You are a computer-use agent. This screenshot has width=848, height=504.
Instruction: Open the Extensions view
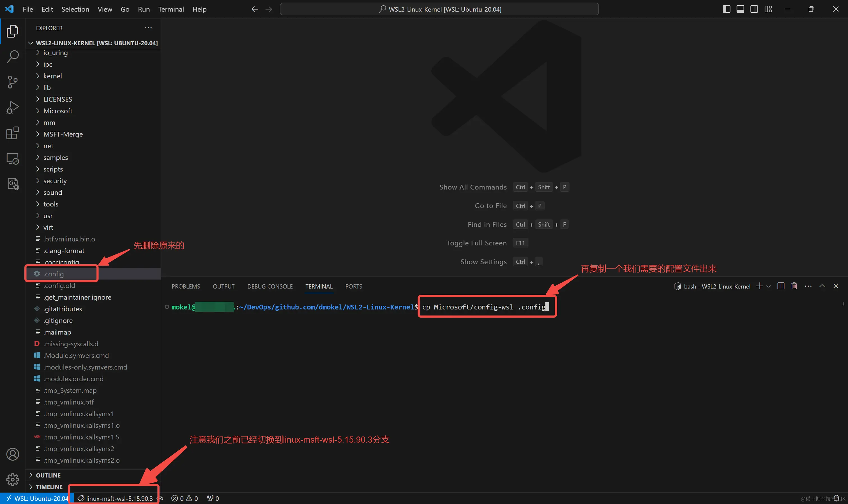click(x=13, y=133)
